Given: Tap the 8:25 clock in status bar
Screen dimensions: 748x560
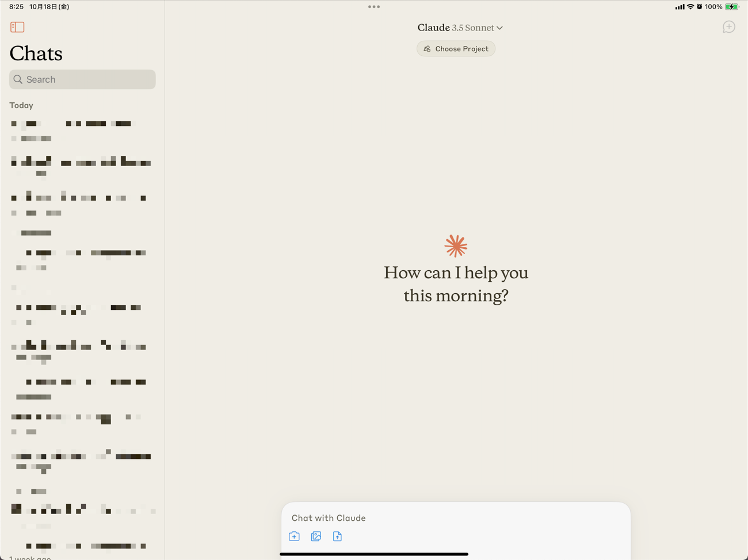Looking at the screenshot, I should [x=17, y=7].
